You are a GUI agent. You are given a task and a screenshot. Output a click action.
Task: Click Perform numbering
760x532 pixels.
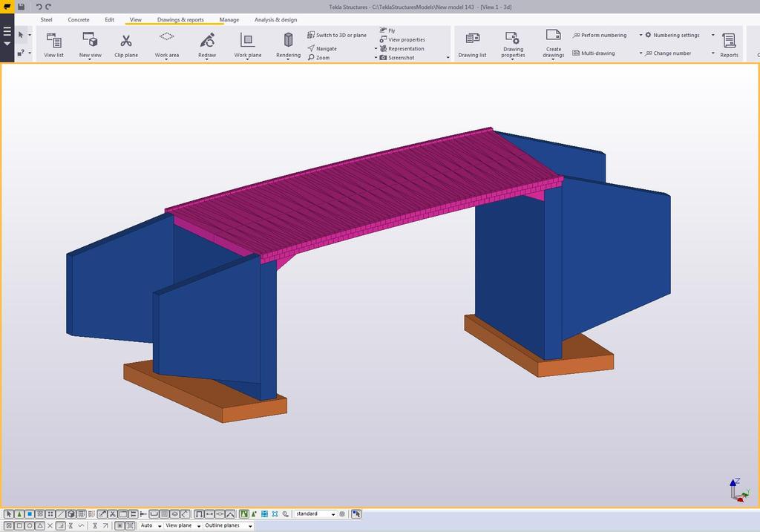[600, 35]
